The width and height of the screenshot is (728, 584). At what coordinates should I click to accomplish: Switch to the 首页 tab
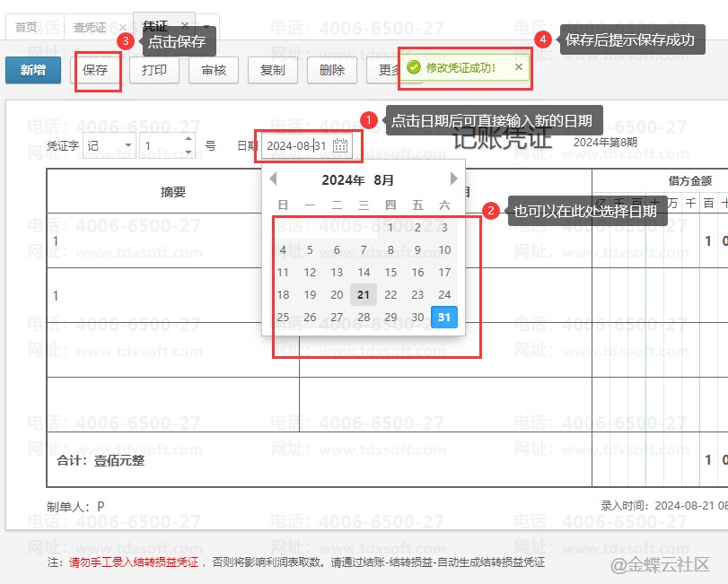click(x=26, y=27)
